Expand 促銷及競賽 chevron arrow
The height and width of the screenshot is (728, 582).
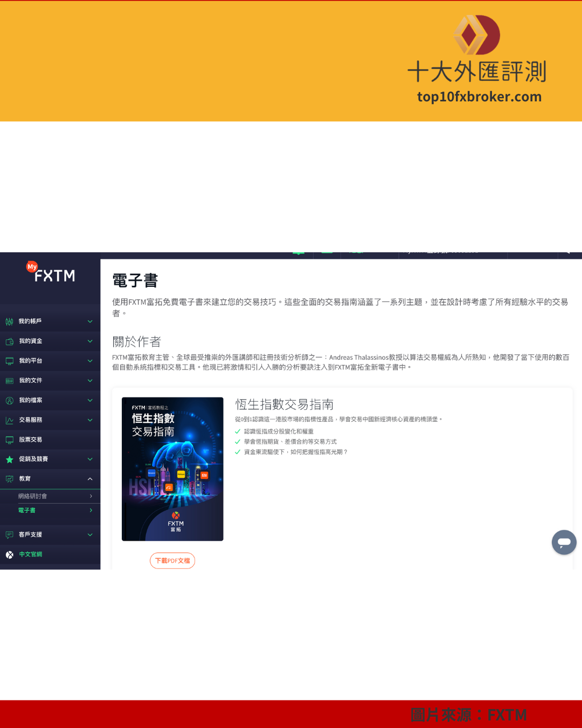[90, 459]
